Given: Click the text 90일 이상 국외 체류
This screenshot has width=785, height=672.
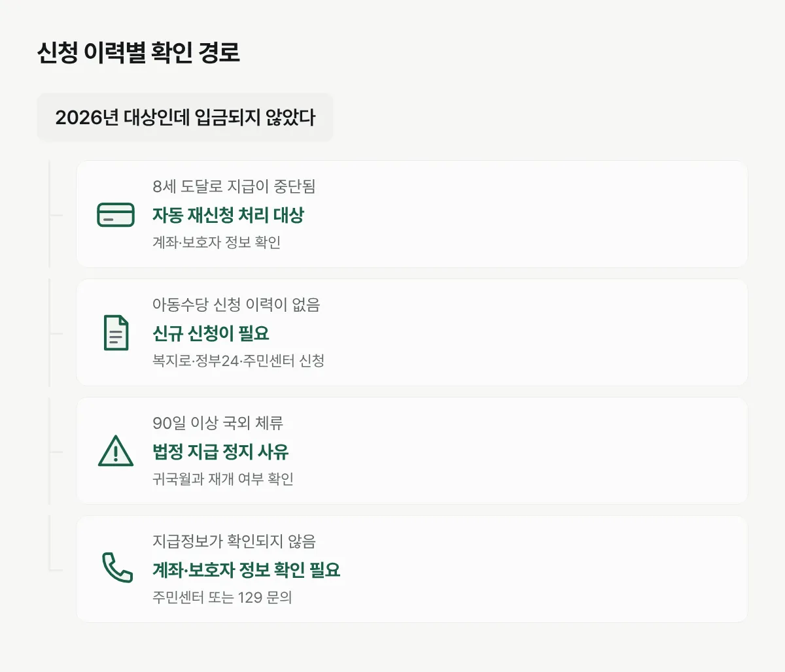Looking at the screenshot, I should pos(218,423).
